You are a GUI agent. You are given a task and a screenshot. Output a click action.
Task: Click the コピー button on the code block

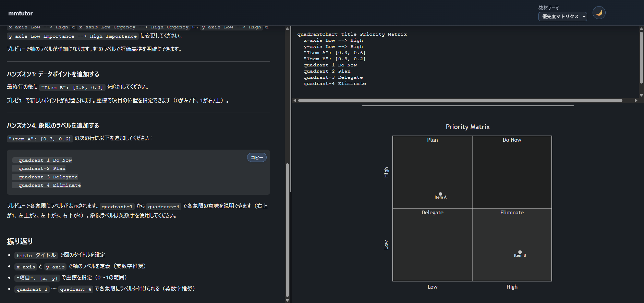coord(257,157)
